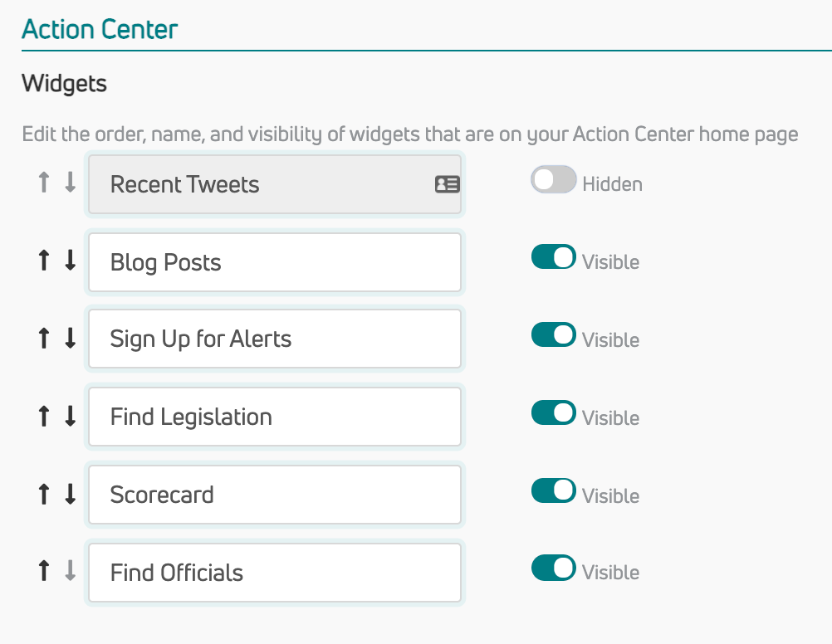The image size is (832, 644).
Task: Show the Recent Tweets widget
Action: tap(554, 180)
